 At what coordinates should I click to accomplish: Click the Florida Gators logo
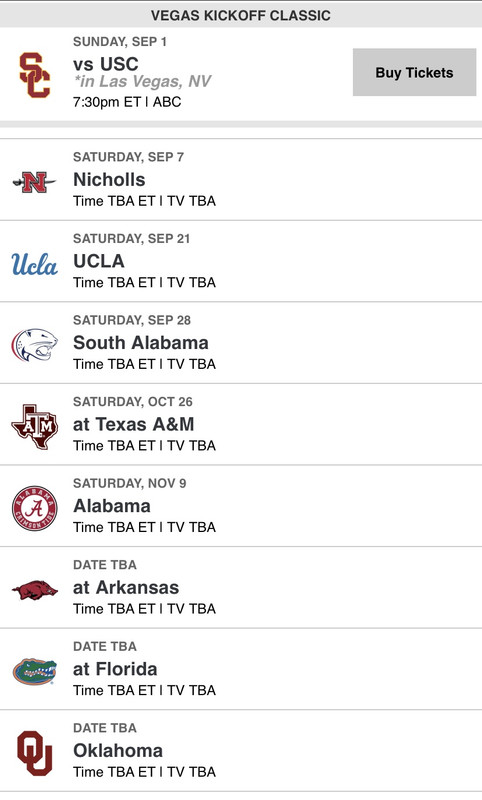35,671
